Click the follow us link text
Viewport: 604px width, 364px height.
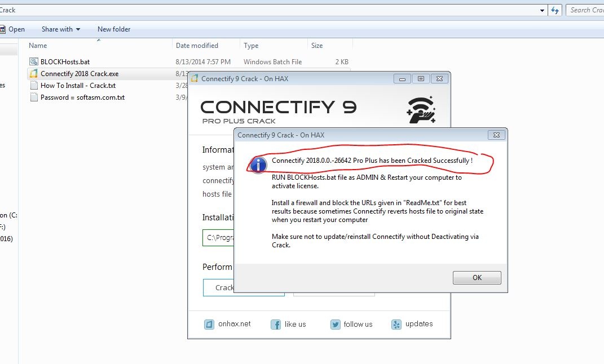point(358,325)
